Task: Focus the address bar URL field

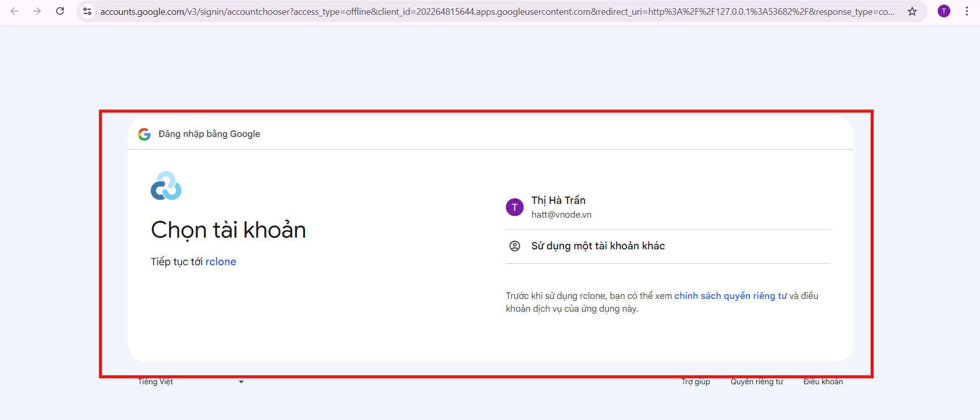Action: tap(496, 11)
